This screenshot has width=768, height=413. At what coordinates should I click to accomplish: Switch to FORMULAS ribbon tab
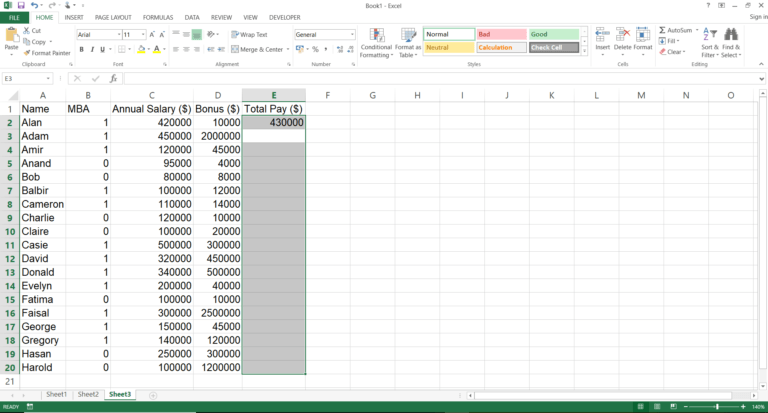click(158, 18)
